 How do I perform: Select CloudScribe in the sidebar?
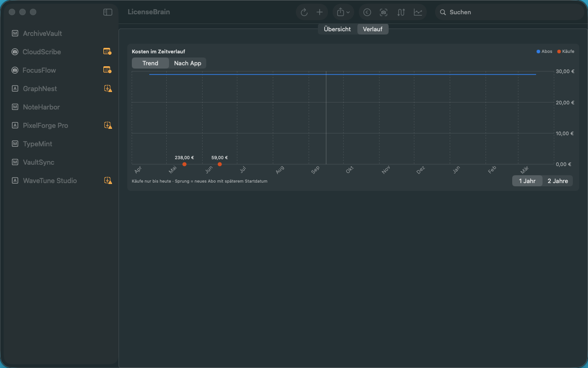tap(61, 52)
